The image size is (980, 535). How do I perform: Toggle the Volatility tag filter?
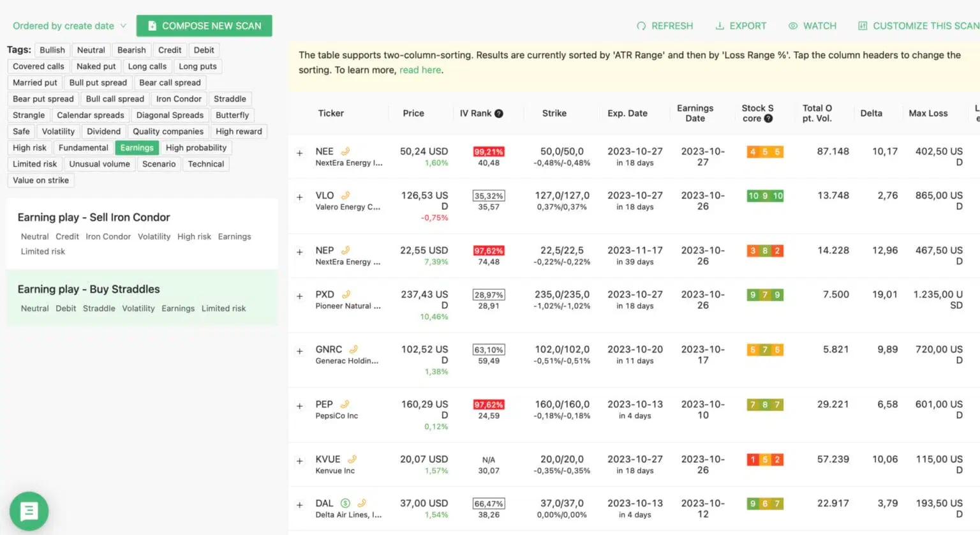[58, 132]
